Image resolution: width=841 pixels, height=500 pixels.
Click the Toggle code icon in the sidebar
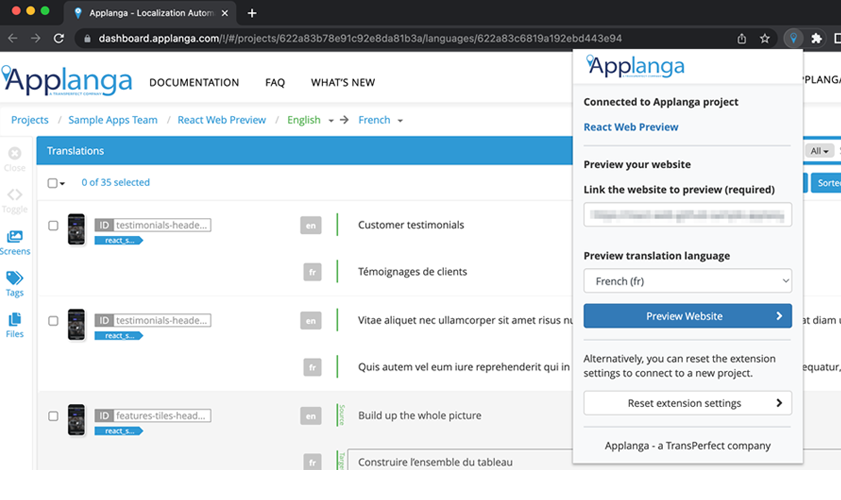click(x=14, y=201)
